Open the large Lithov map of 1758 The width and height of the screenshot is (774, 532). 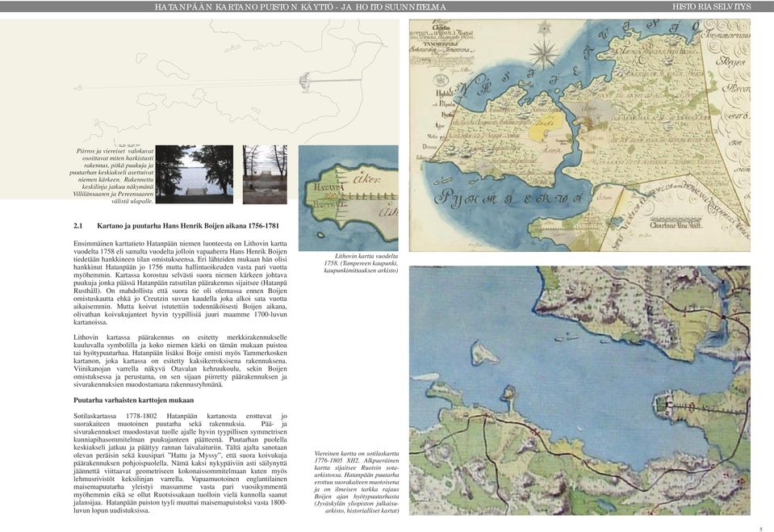(x=579, y=136)
